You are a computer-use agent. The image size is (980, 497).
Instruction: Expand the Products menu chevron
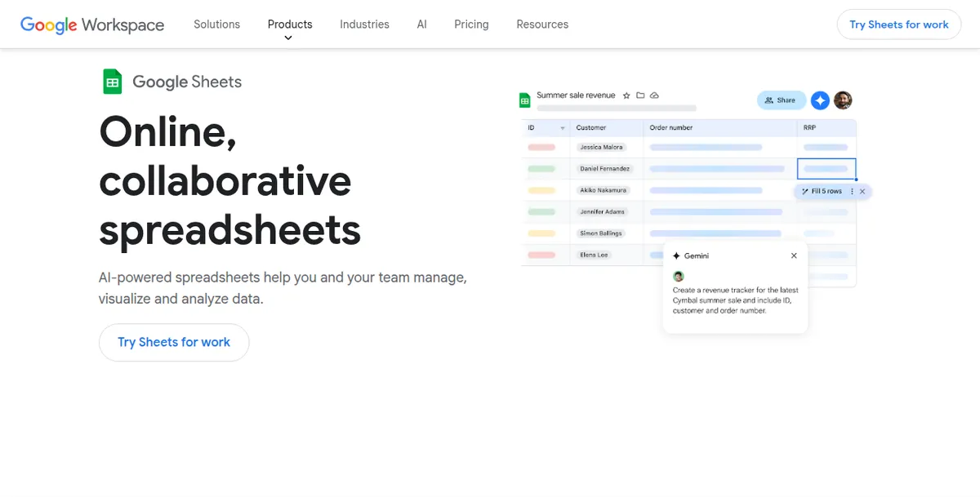(288, 38)
